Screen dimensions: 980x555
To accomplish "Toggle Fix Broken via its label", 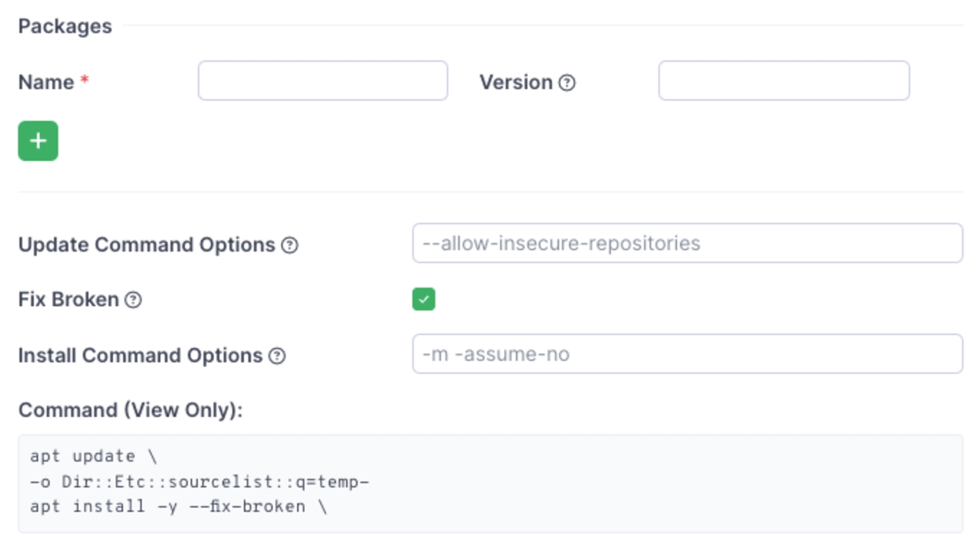I will click(68, 300).
